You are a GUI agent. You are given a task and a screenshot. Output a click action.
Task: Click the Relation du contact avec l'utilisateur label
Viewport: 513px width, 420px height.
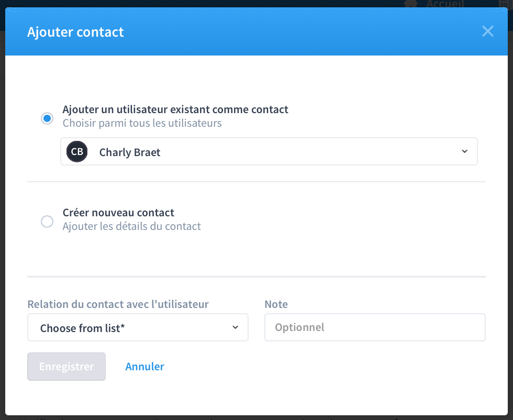tap(118, 304)
